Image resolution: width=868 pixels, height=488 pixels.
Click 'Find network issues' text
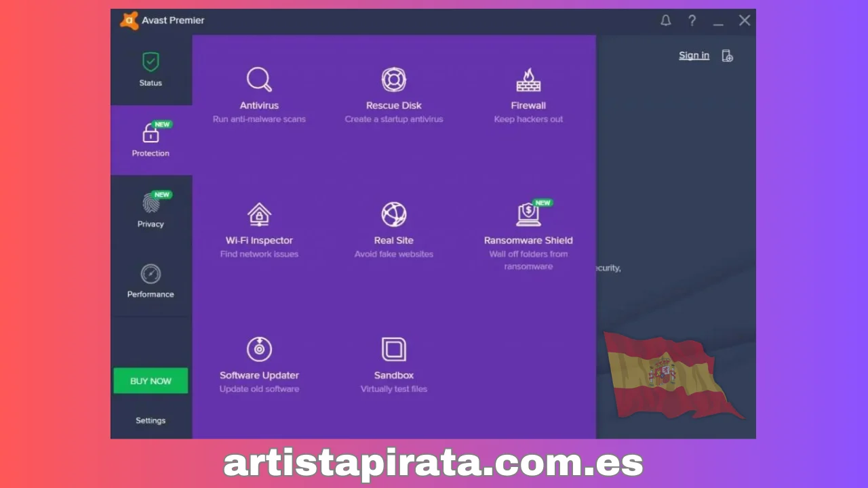click(x=259, y=254)
